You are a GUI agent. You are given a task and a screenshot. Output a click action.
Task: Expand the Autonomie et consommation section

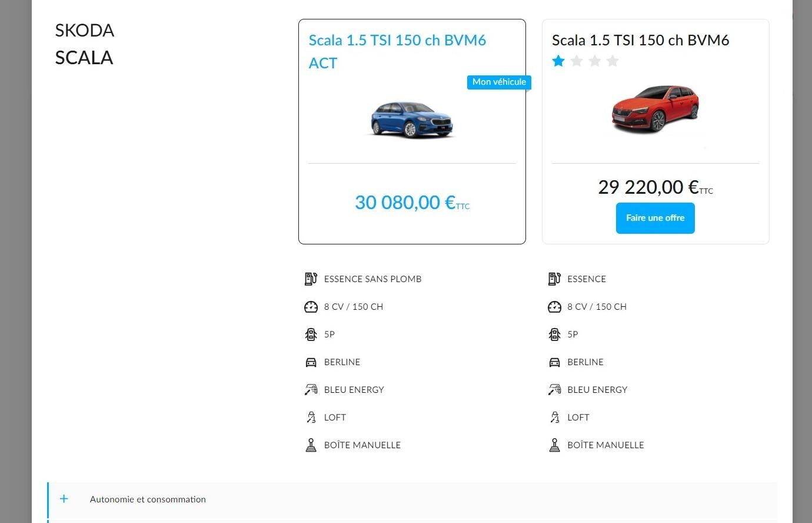(x=412, y=499)
